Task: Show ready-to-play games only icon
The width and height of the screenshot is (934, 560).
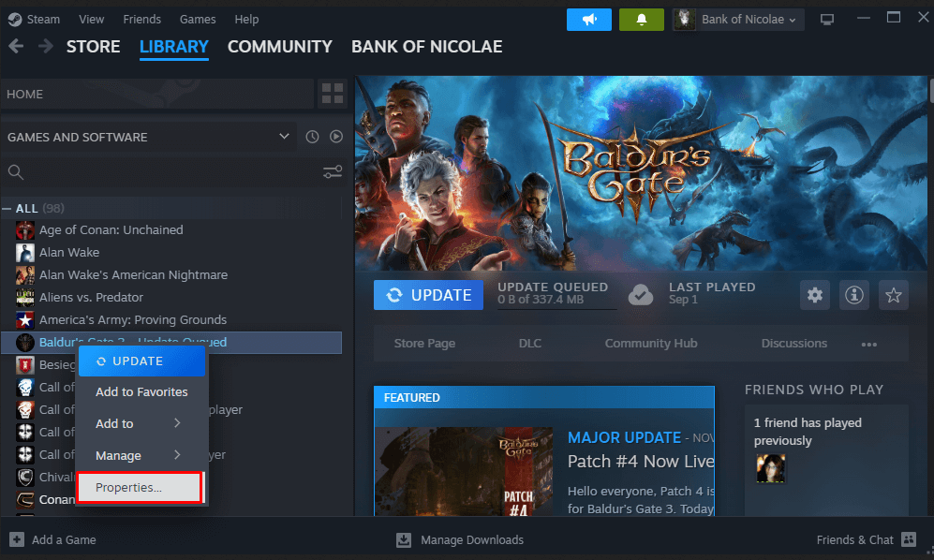Action: pyautogui.click(x=336, y=137)
